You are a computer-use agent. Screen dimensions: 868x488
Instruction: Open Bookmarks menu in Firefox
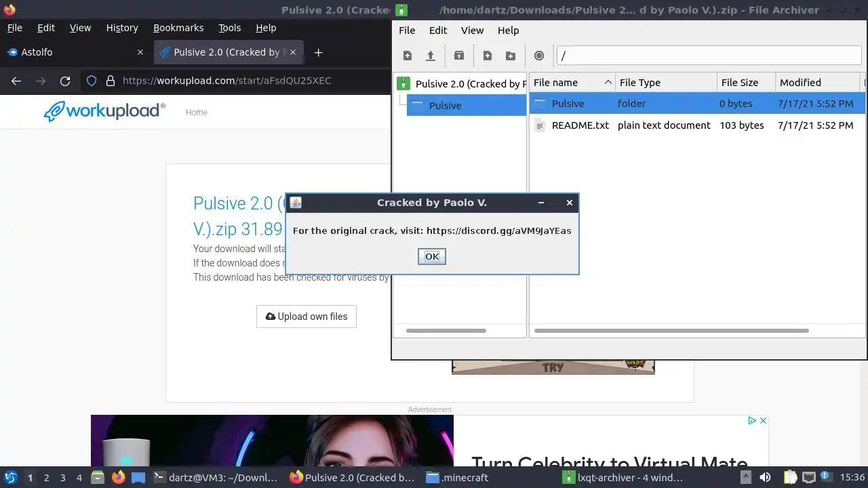178,28
